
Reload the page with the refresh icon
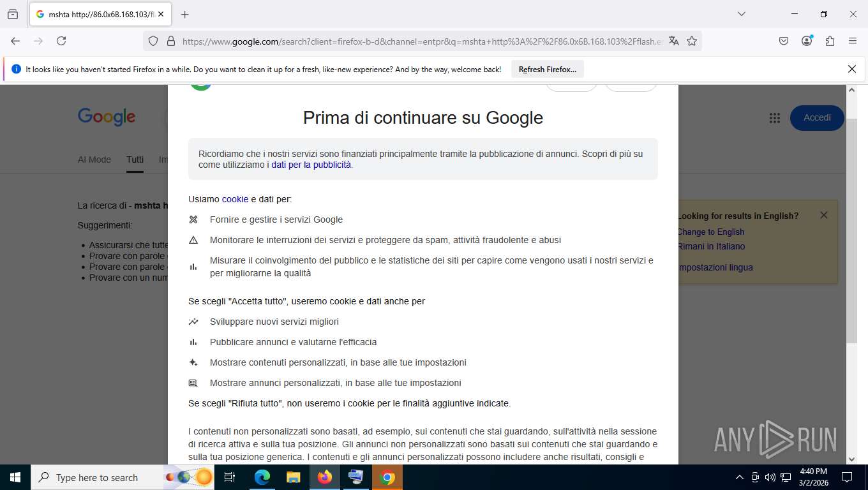[x=61, y=41]
